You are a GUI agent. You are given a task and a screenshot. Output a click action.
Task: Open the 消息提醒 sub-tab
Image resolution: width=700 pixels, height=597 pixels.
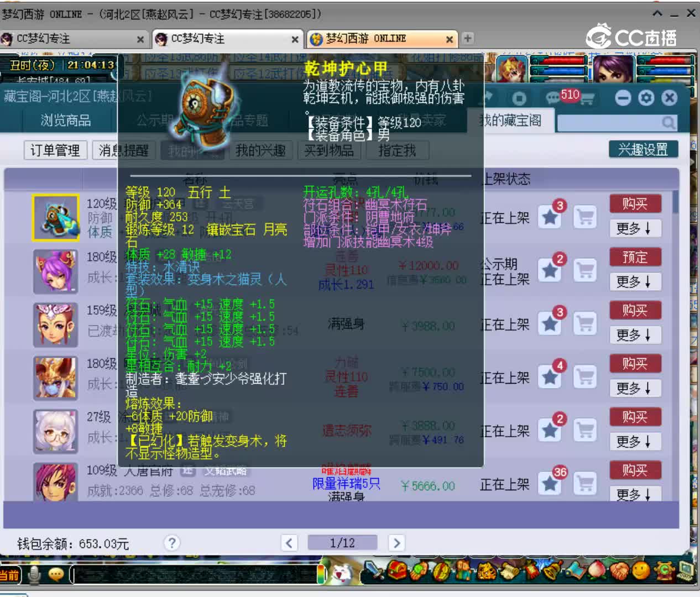[124, 150]
